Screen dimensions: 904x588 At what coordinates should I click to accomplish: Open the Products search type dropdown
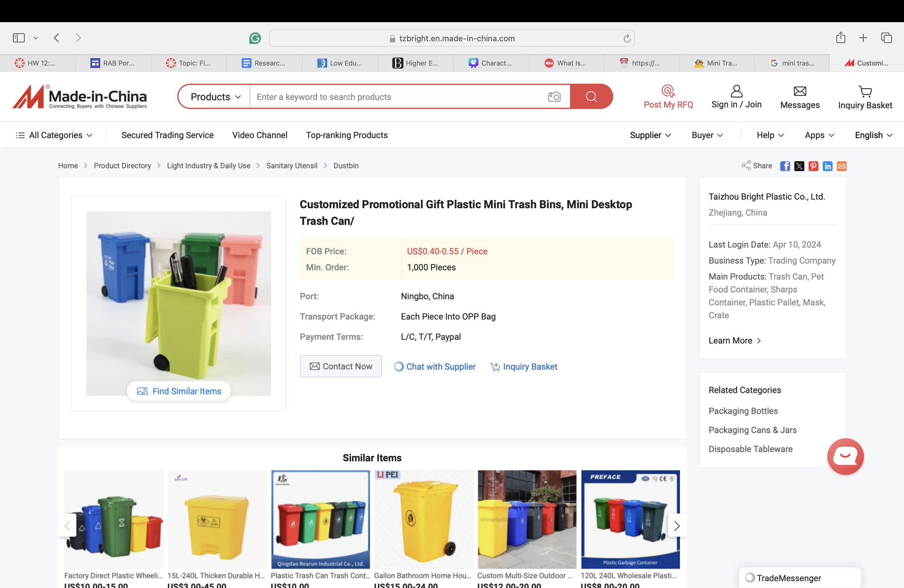pos(215,97)
